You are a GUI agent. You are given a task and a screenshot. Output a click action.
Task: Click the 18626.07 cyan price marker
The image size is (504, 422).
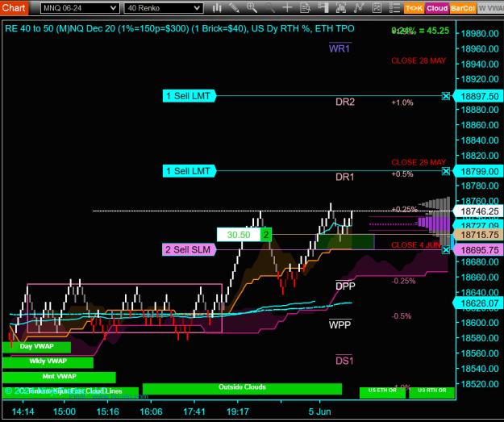pyautogui.click(x=478, y=303)
